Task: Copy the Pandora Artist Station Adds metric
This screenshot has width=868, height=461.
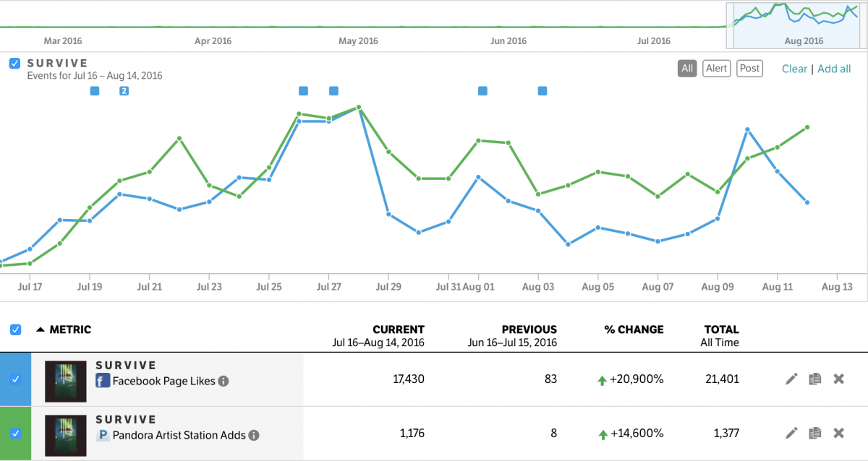Action: [815, 433]
